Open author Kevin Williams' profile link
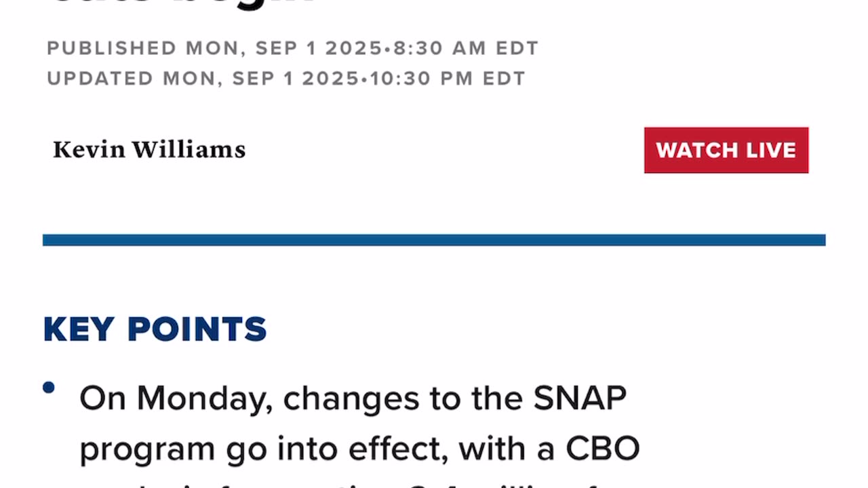This screenshot has height=488, width=868. click(149, 150)
